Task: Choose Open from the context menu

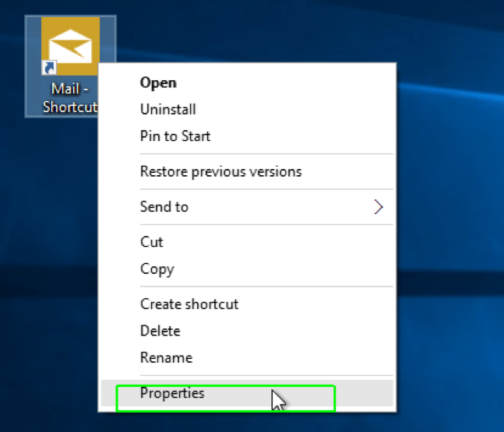Action: point(158,83)
